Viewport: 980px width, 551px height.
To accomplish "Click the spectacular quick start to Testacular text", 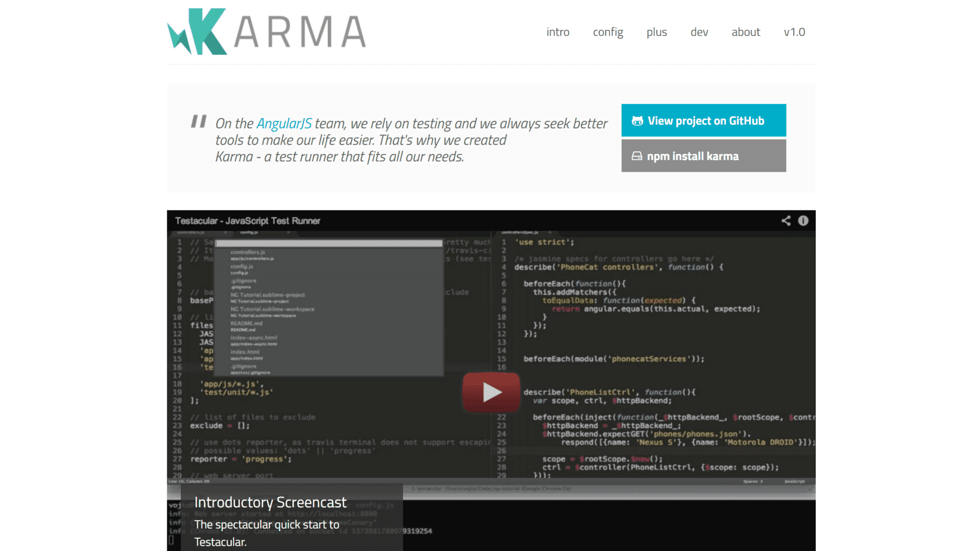I will [x=266, y=533].
